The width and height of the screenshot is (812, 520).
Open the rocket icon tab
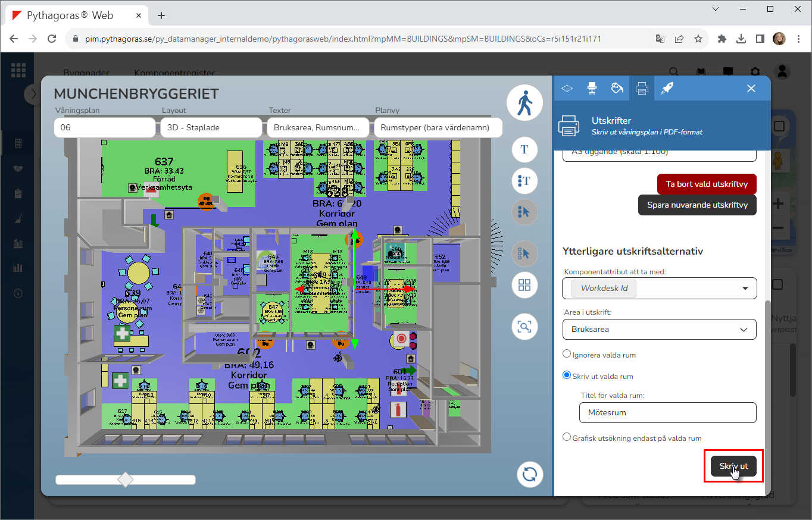(667, 89)
